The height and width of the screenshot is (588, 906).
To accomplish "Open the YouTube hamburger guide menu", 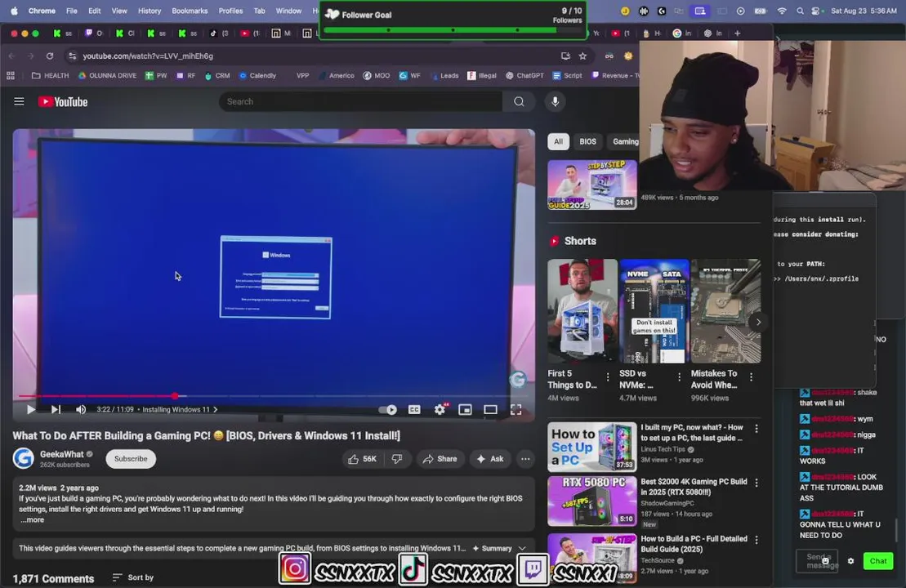I will pyautogui.click(x=19, y=101).
